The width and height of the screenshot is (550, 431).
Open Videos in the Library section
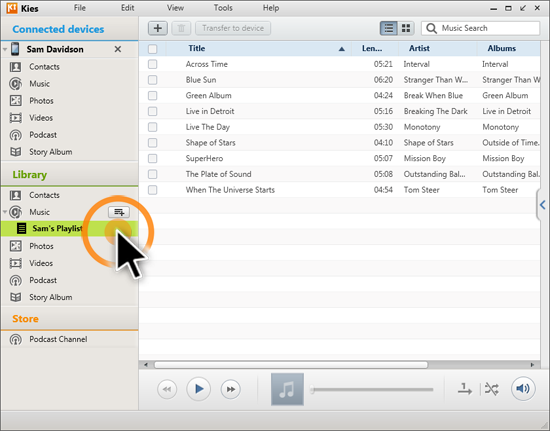coord(41,263)
